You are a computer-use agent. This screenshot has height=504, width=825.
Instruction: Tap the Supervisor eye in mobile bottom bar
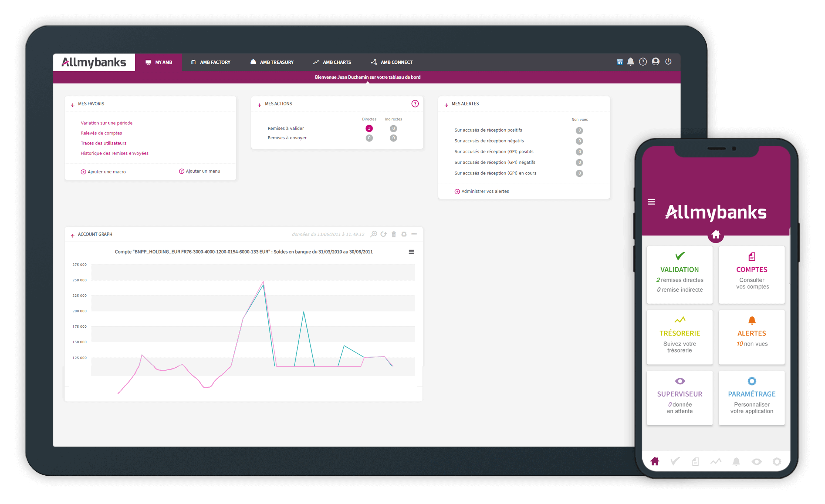(x=756, y=462)
